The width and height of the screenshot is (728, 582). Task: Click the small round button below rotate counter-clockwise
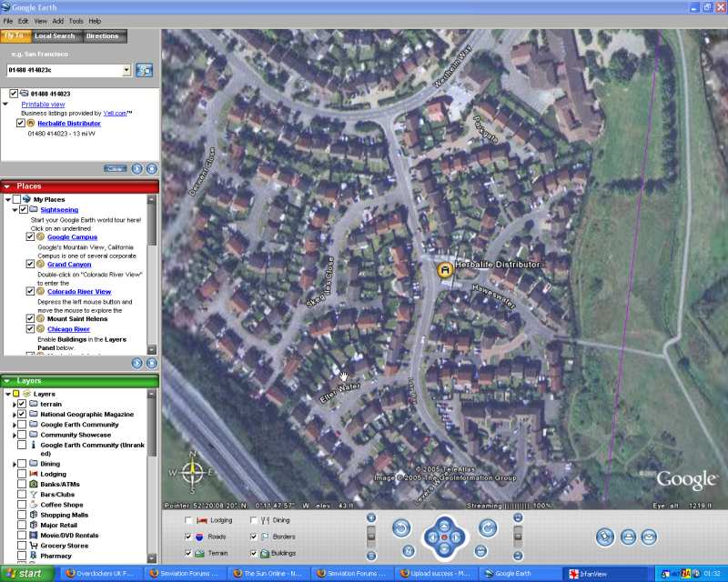(409, 551)
